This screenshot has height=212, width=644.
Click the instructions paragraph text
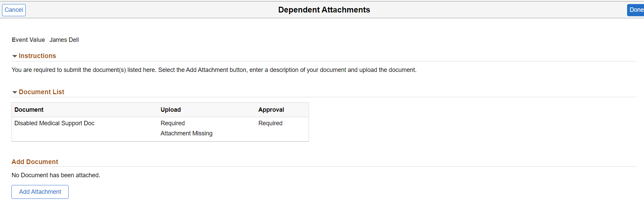[214, 70]
